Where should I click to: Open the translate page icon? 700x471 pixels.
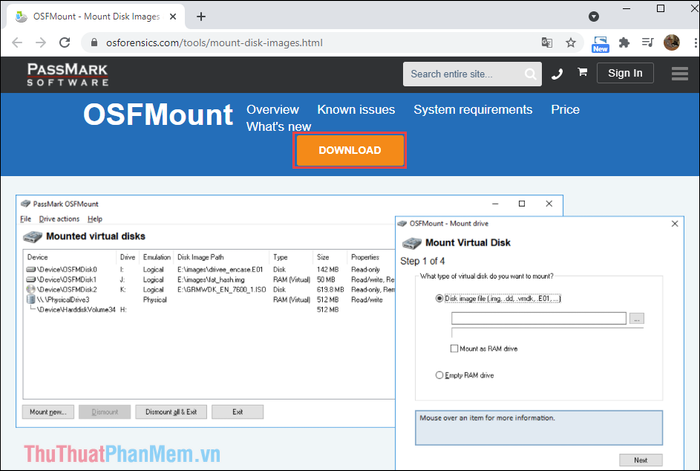[547, 42]
